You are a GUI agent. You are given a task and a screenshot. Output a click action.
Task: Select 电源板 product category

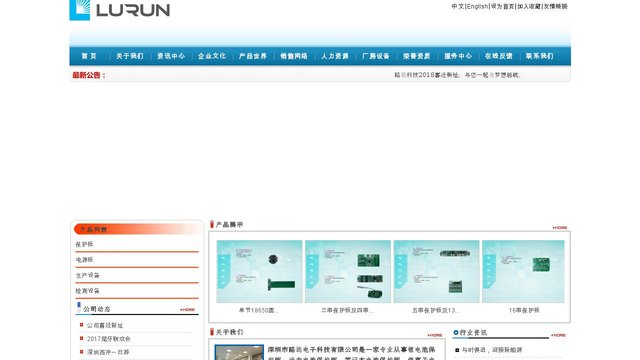tap(84, 260)
